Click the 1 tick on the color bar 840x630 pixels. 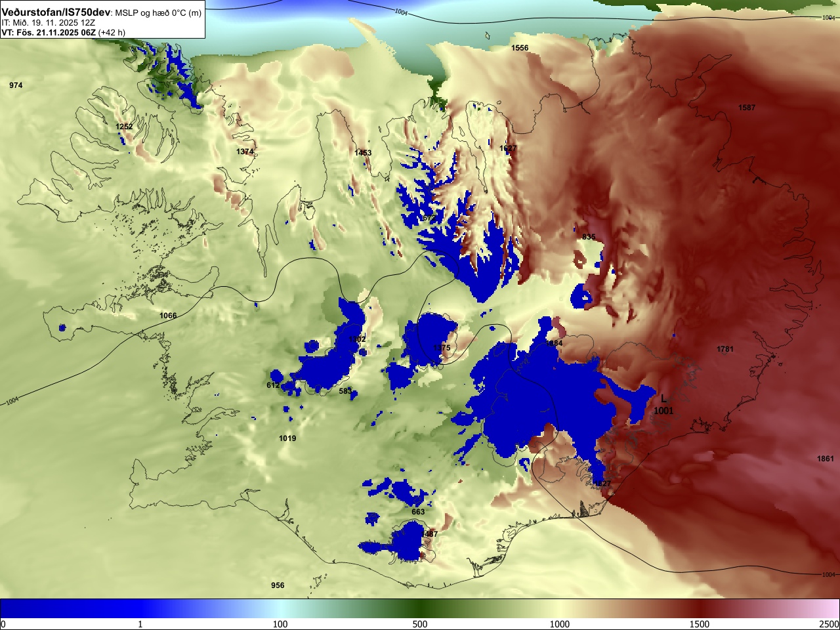tap(140, 624)
